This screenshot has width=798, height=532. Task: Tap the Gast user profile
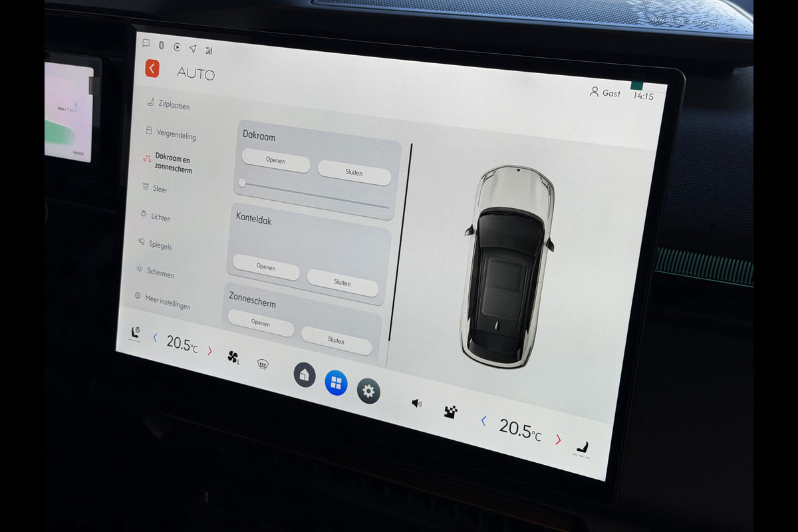604,93
